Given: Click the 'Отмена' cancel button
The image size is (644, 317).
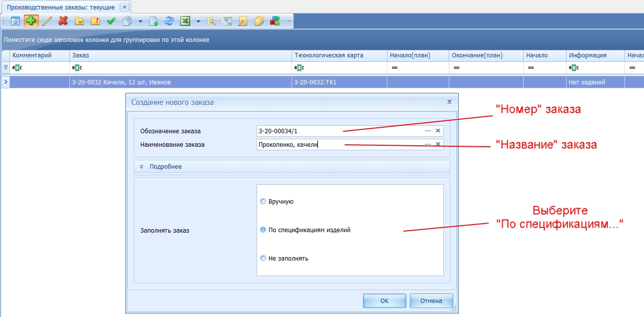Looking at the screenshot, I should pyautogui.click(x=431, y=301).
